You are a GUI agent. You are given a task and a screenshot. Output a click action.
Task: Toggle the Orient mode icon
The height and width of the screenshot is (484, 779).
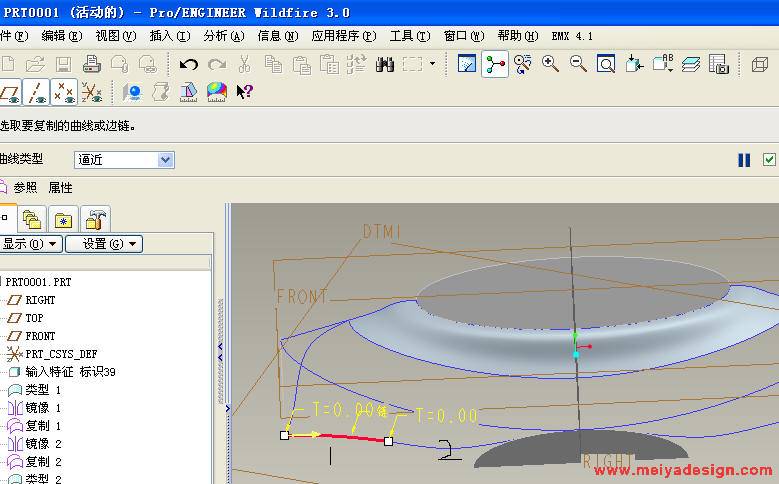523,64
